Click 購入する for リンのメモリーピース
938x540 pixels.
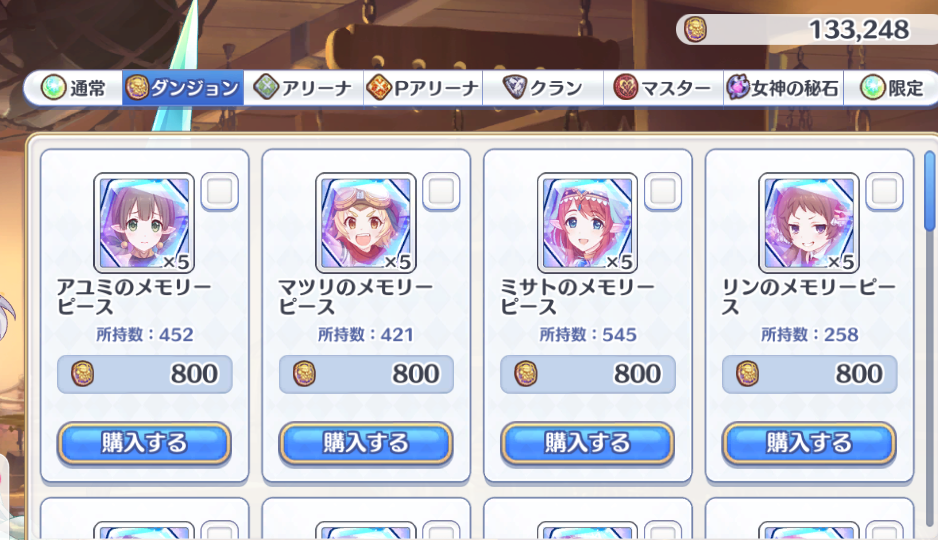[809, 443]
